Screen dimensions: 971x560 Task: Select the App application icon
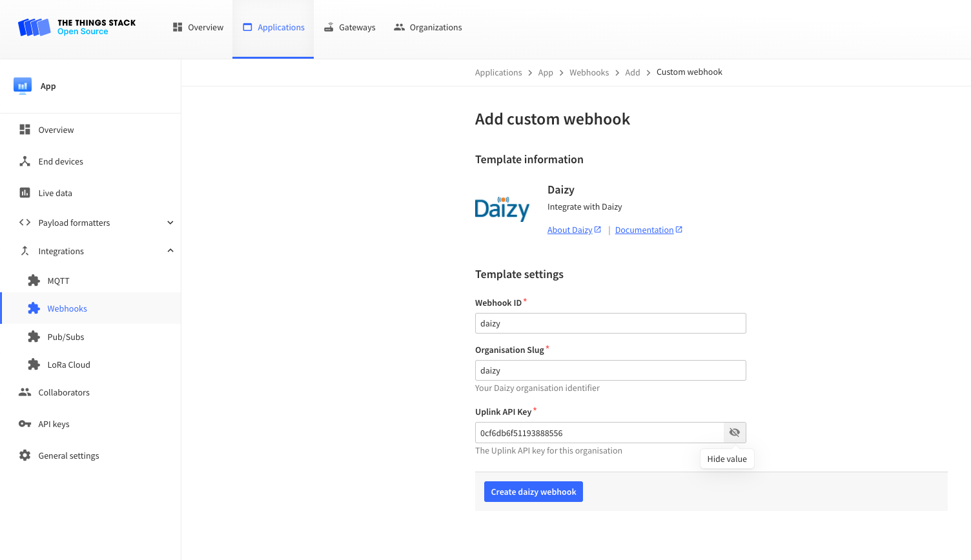(23, 85)
